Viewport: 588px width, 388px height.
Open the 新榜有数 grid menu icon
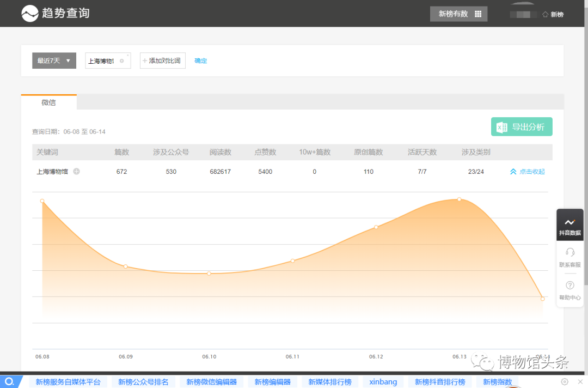tap(478, 14)
